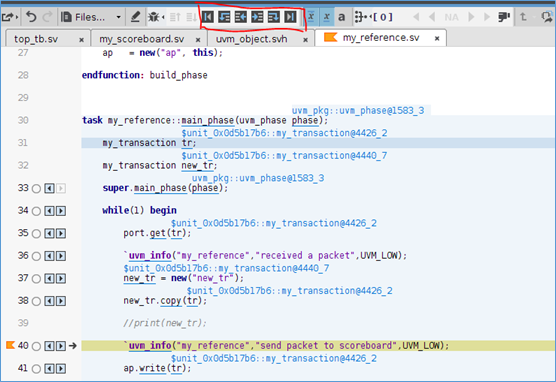This screenshot has width=556, height=382.
Task: Click the NA value field
Action: [451, 17]
